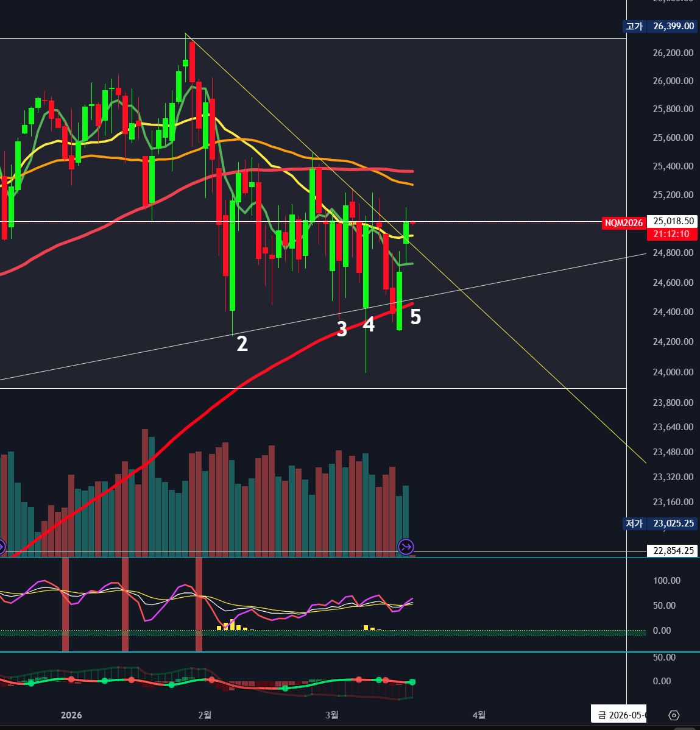
Task: Click the 24,000.00 level on the price scale
Action: [x=673, y=372]
